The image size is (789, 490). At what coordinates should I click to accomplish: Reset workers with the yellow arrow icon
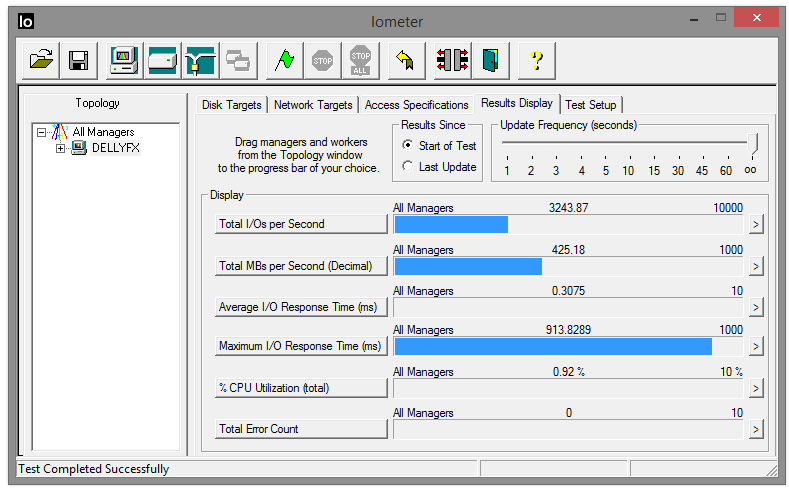pos(406,60)
